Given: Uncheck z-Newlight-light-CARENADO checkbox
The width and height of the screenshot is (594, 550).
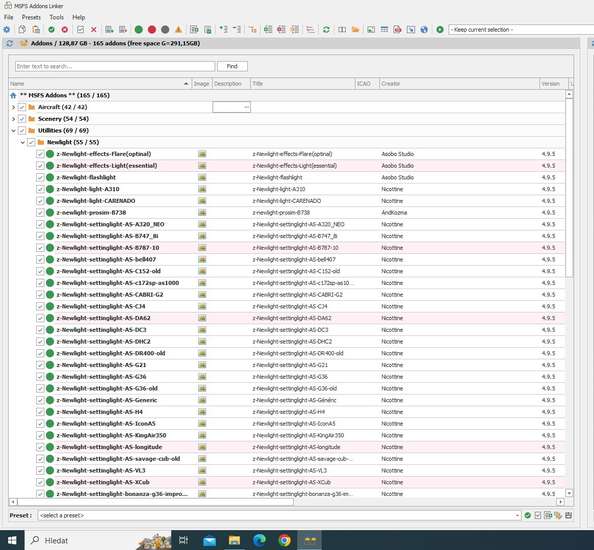Looking at the screenshot, I should tap(40, 201).
